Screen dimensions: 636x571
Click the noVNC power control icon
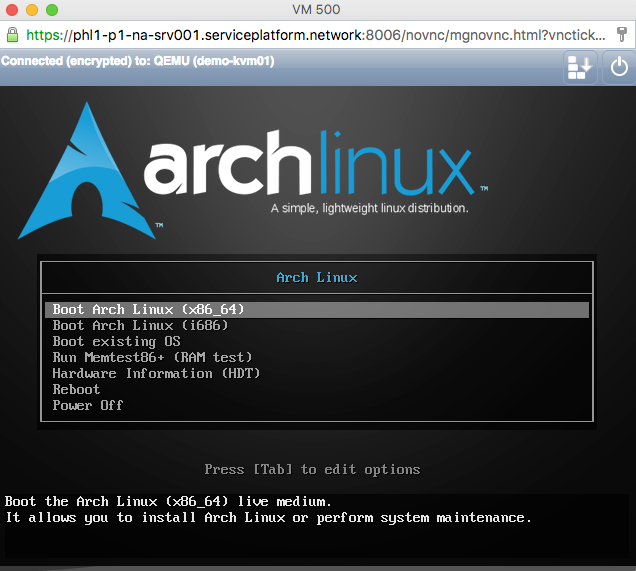(619, 67)
